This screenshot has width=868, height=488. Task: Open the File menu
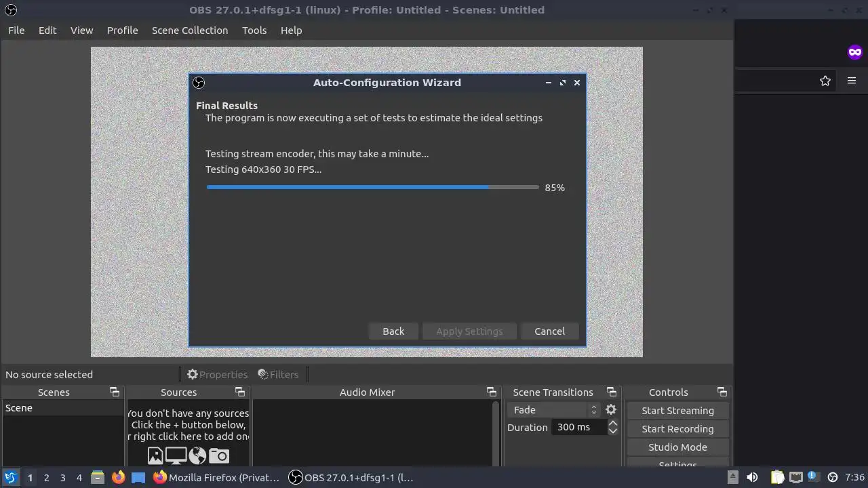[x=16, y=30]
